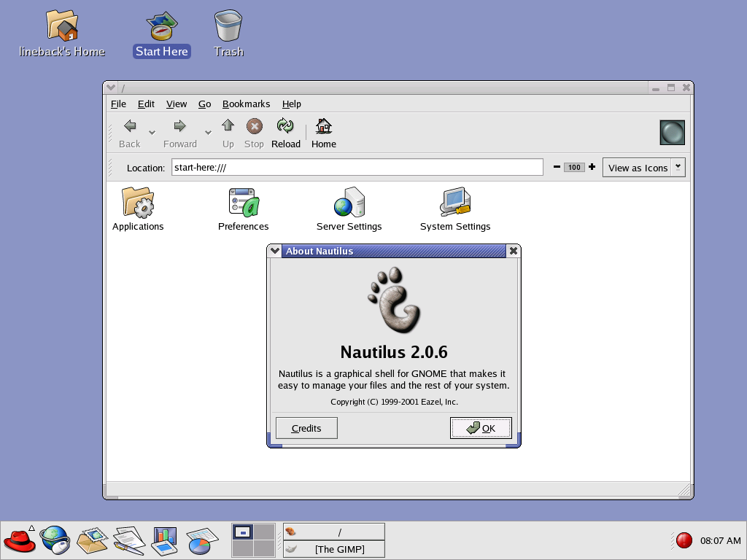The height and width of the screenshot is (560, 747).
Task: Open the email client from the panel
Action: [x=92, y=540]
